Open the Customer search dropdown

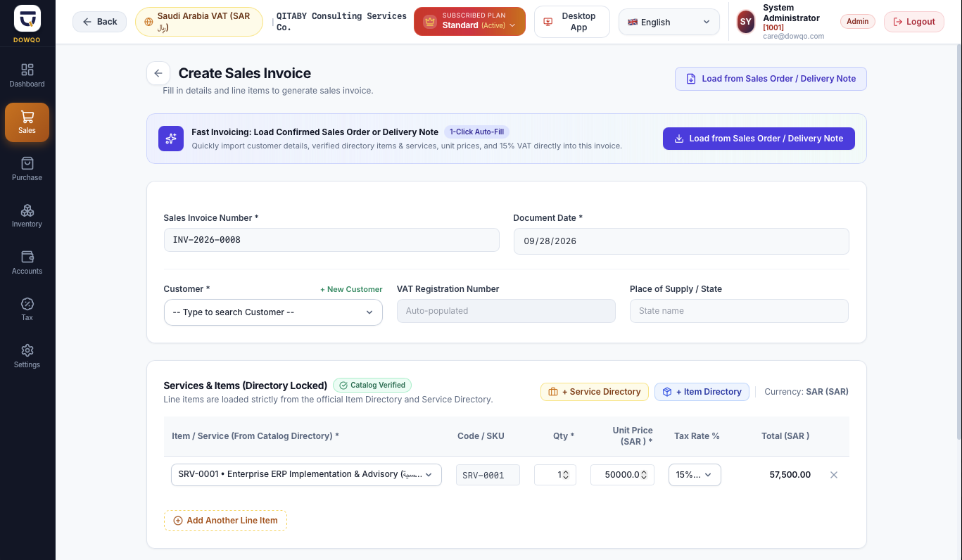click(273, 312)
